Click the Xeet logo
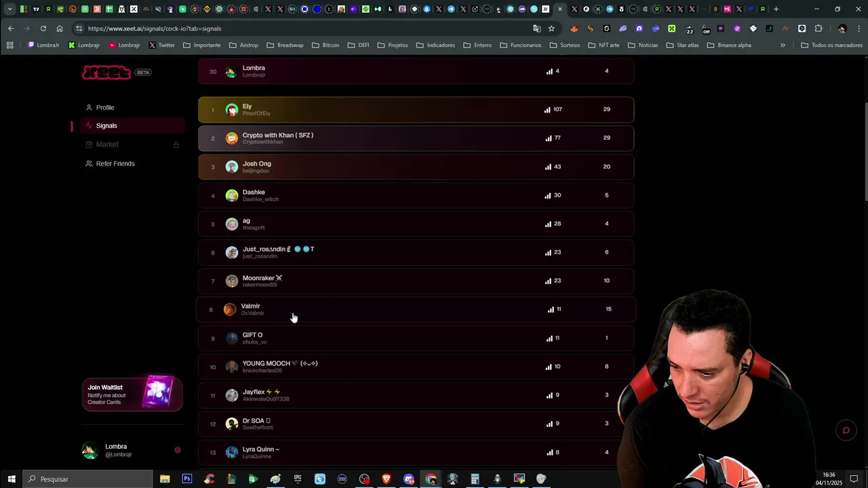This screenshot has height=488, width=868. (106, 73)
